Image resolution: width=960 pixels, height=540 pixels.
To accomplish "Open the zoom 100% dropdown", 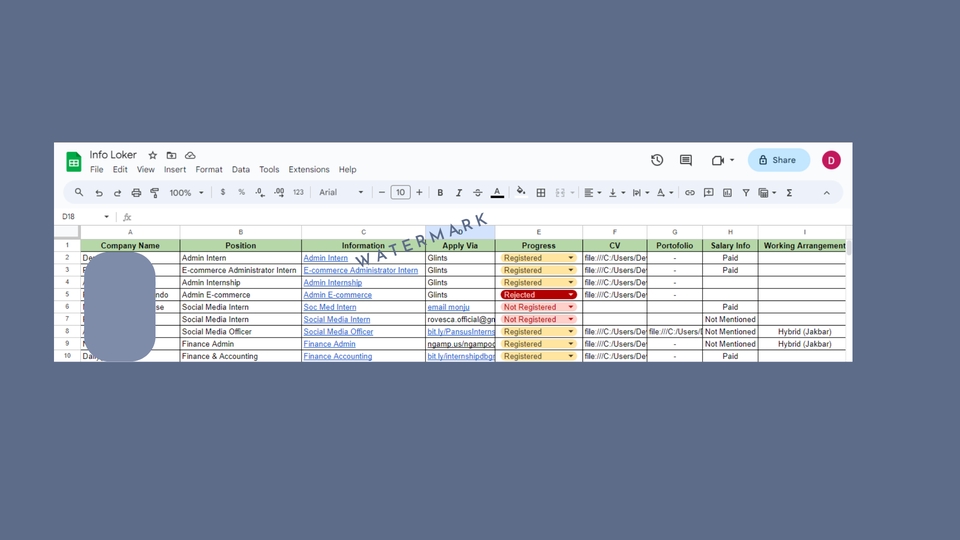I will tap(186, 193).
